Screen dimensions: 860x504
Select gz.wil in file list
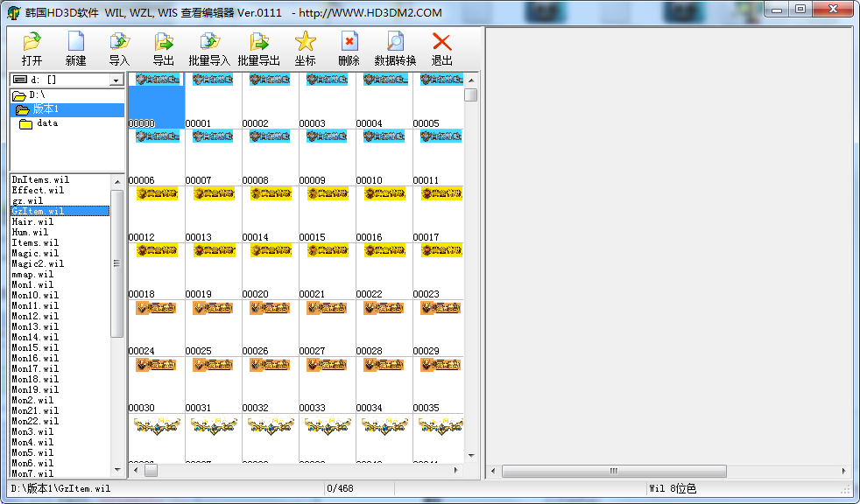coord(60,200)
